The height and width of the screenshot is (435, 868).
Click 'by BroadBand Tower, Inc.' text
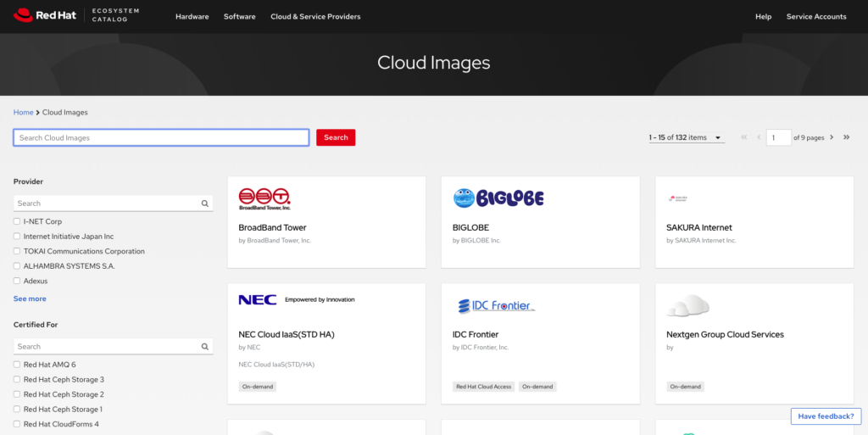pyautogui.click(x=275, y=241)
